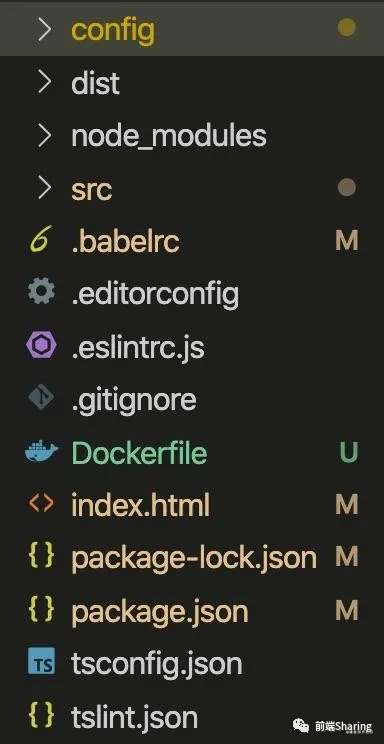Click the braces icon beside package-lock.json
This screenshot has height=744, width=384.
point(41,557)
